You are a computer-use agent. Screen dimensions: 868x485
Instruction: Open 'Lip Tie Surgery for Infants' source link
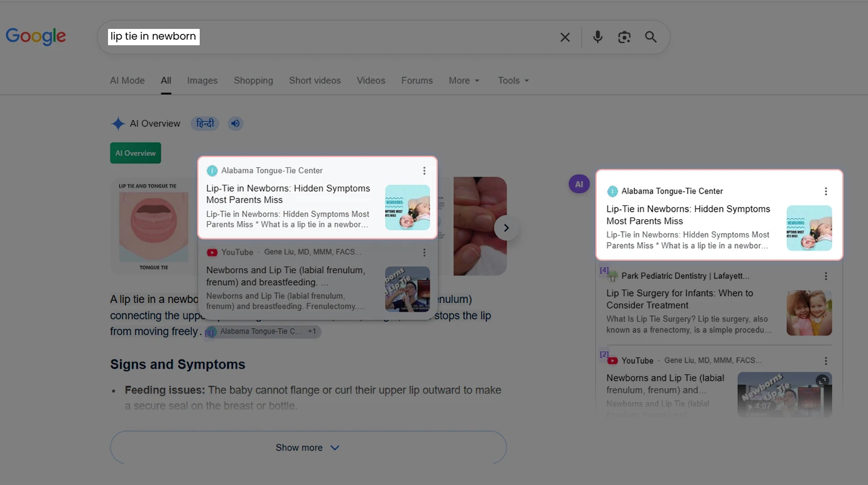point(680,299)
